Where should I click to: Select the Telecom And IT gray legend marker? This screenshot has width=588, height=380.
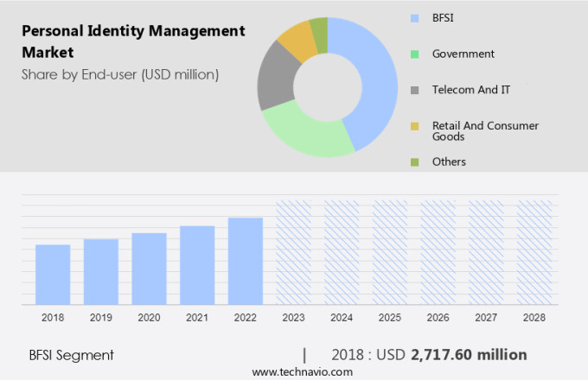coord(414,90)
